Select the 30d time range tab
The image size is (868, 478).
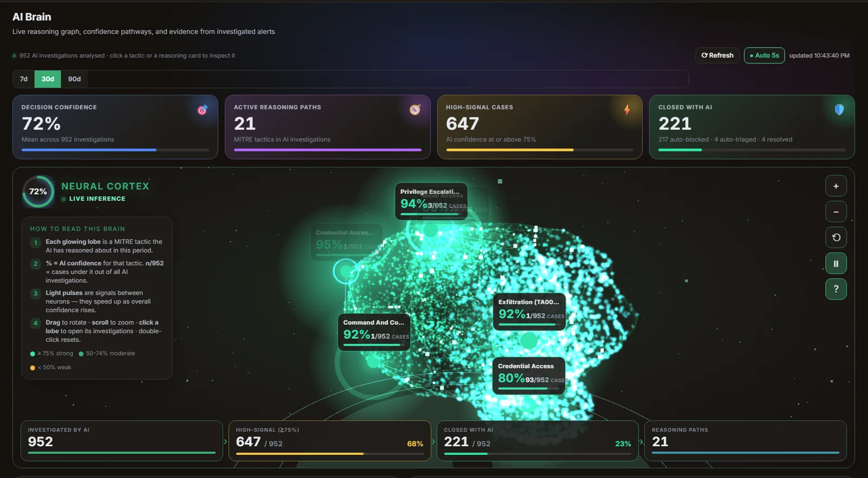[48, 79]
